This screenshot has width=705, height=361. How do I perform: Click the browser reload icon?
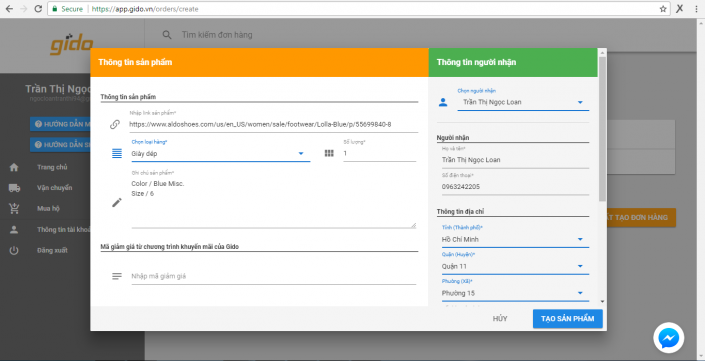coord(38,9)
